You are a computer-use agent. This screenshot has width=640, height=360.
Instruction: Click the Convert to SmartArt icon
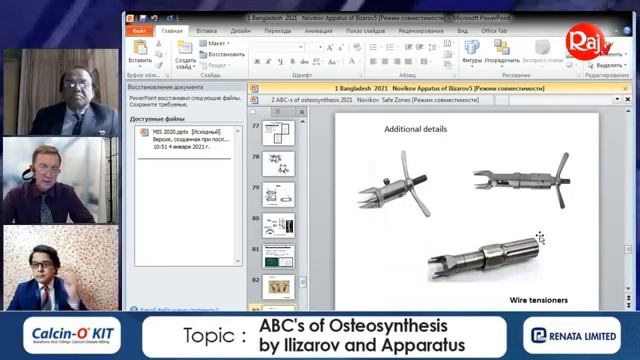pyautogui.click(x=448, y=64)
